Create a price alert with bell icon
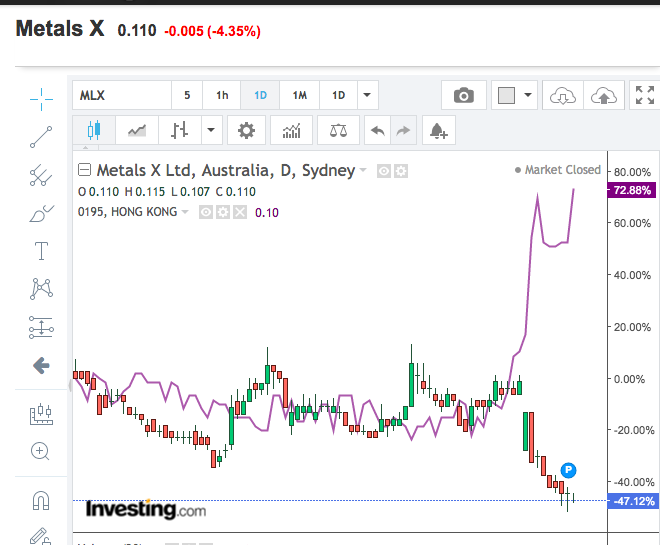Image resolution: width=660 pixels, height=545 pixels. 439,130
